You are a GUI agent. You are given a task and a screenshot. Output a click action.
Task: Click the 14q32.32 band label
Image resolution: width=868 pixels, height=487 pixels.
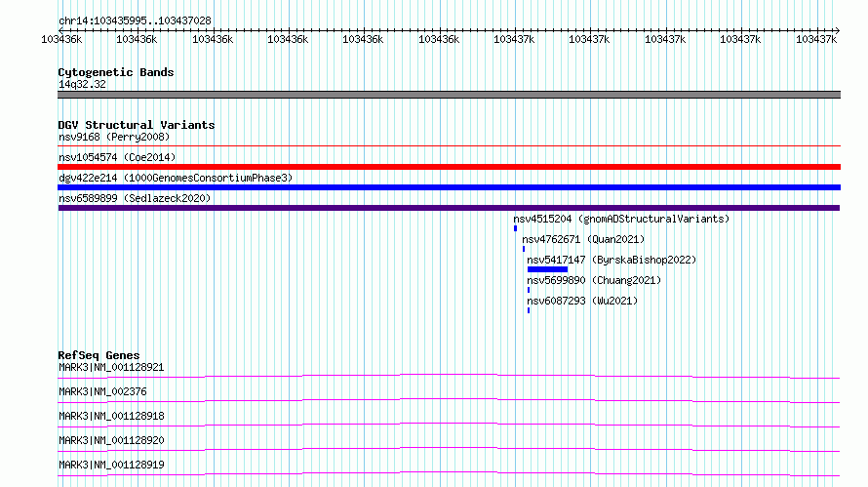pyautogui.click(x=82, y=84)
